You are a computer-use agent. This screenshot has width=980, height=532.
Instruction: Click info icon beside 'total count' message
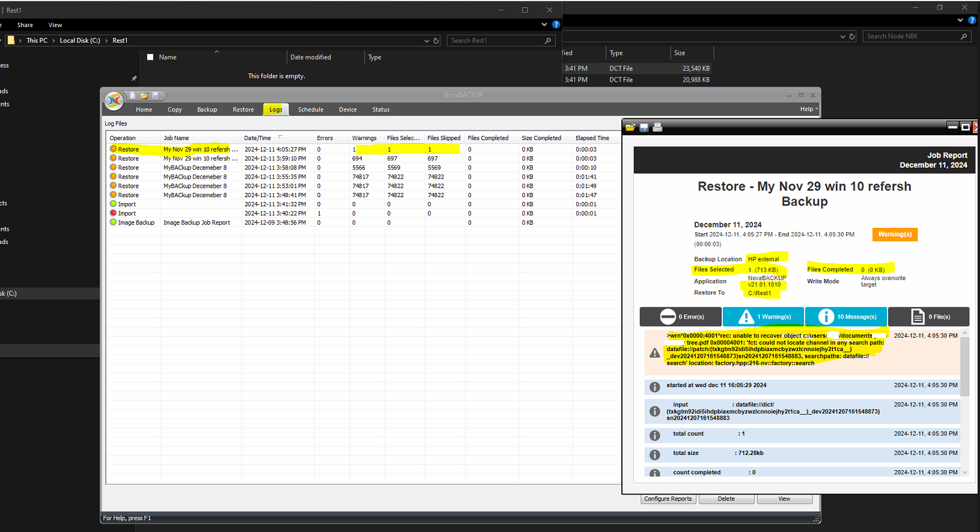pyautogui.click(x=655, y=435)
